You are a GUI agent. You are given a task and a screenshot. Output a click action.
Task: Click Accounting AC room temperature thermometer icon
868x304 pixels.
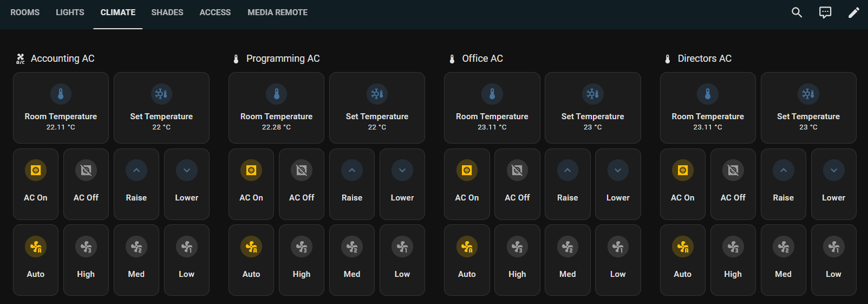61,94
